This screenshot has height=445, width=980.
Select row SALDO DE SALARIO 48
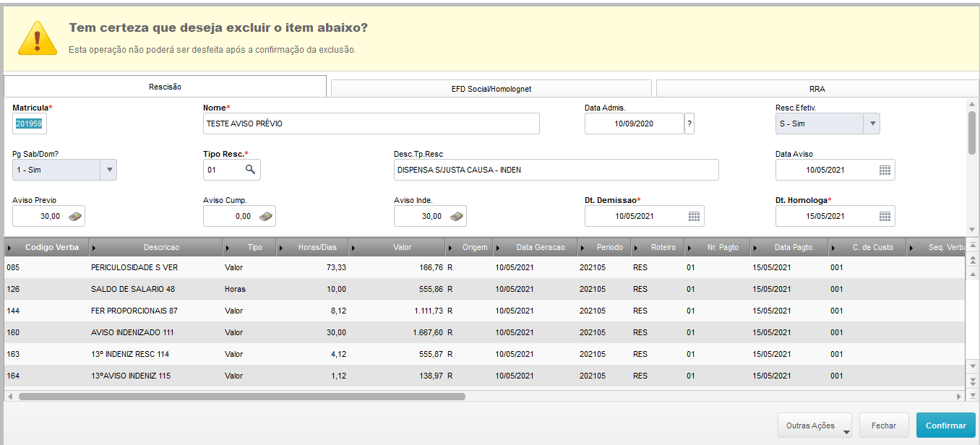pos(484,289)
